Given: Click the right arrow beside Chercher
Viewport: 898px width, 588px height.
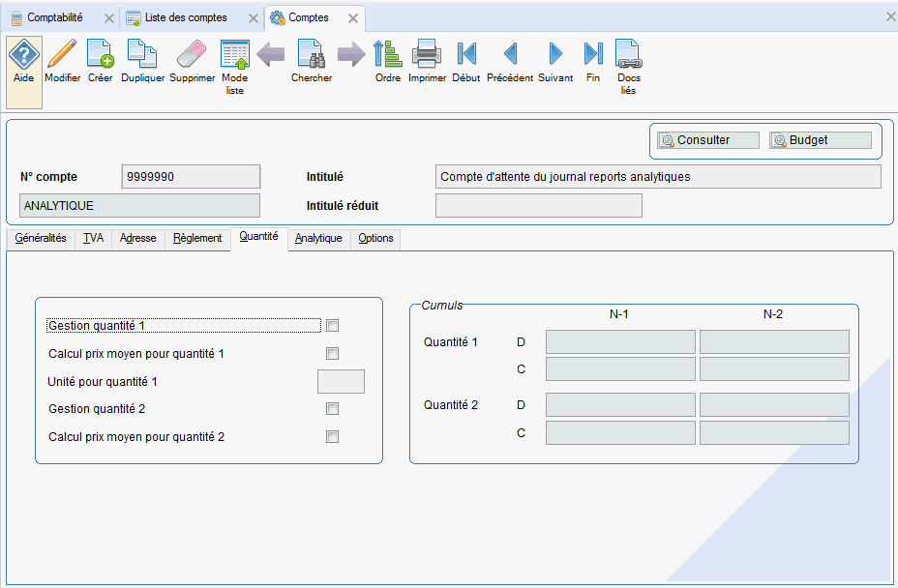Looking at the screenshot, I should pos(351,54).
